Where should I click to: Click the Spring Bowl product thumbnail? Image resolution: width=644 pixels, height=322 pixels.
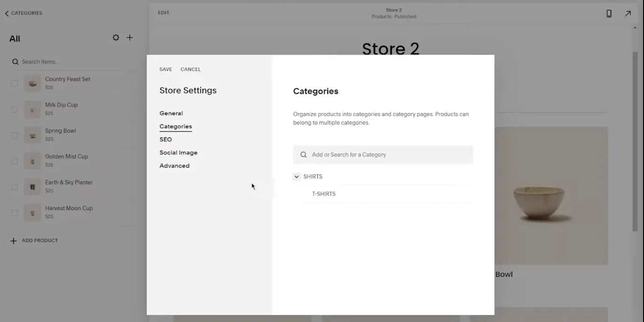(32, 135)
